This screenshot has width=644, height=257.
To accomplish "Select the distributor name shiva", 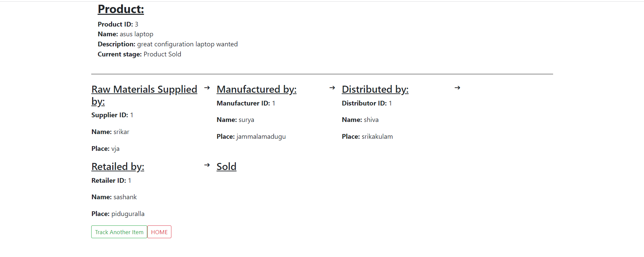I will [x=371, y=120].
